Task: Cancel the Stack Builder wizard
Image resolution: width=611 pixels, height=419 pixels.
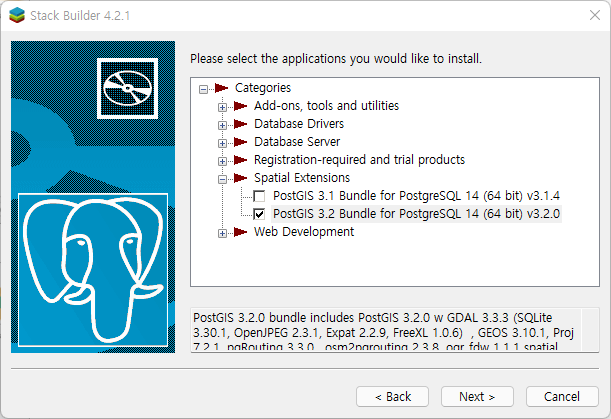Action: 562,396
